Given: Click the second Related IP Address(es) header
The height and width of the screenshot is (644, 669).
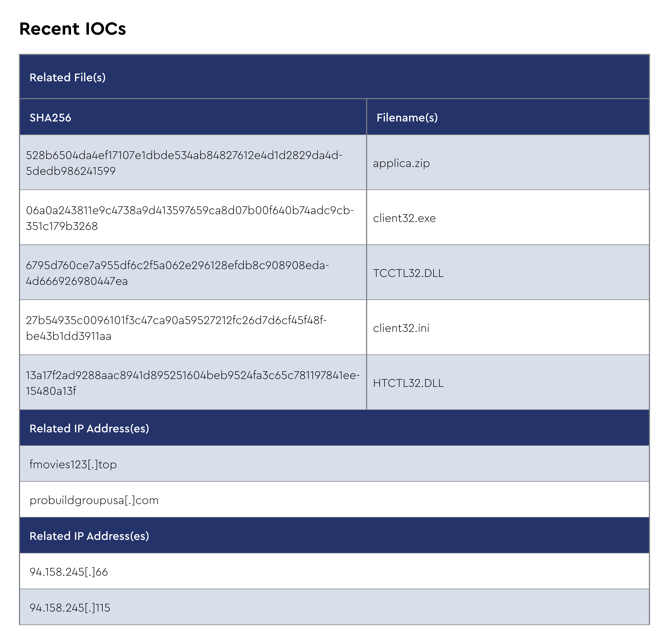Looking at the screenshot, I should [x=89, y=536].
